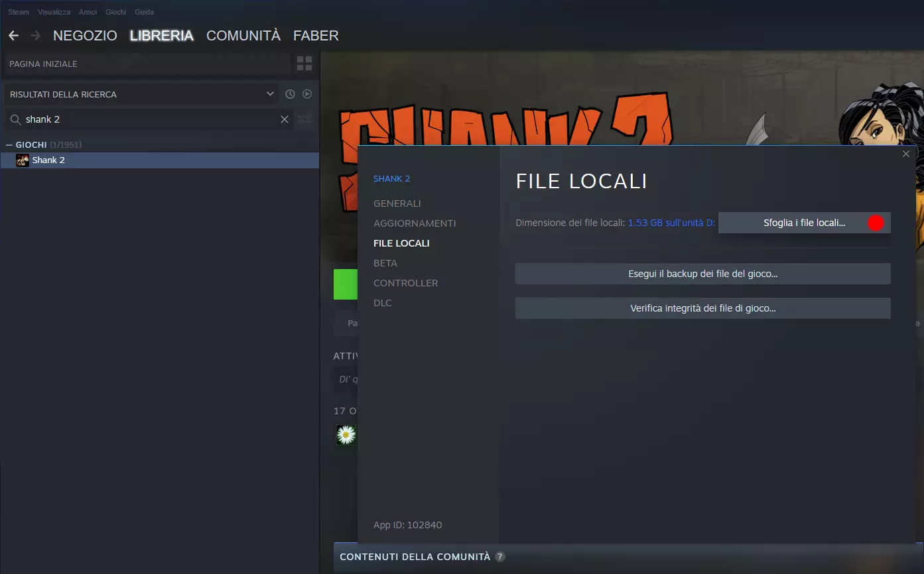Switch library to grid view icon
Image resolution: width=924 pixels, height=574 pixels.
(x=304, y=64)
